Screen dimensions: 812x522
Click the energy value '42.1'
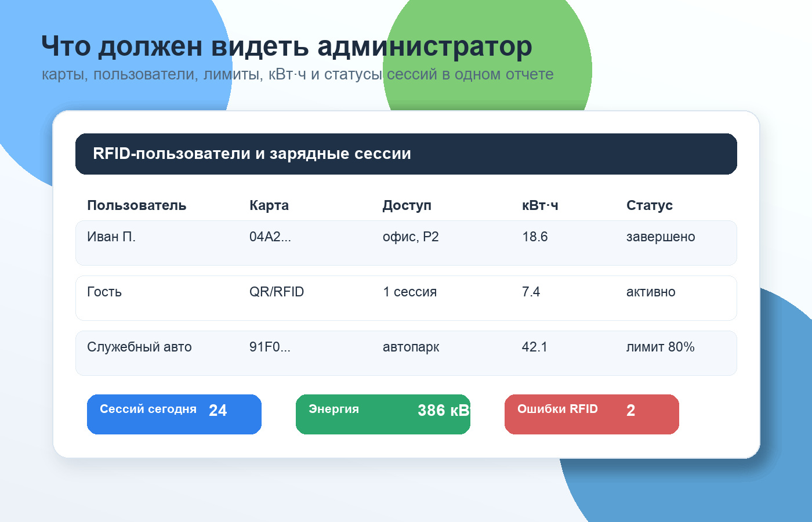pos(534,347)
